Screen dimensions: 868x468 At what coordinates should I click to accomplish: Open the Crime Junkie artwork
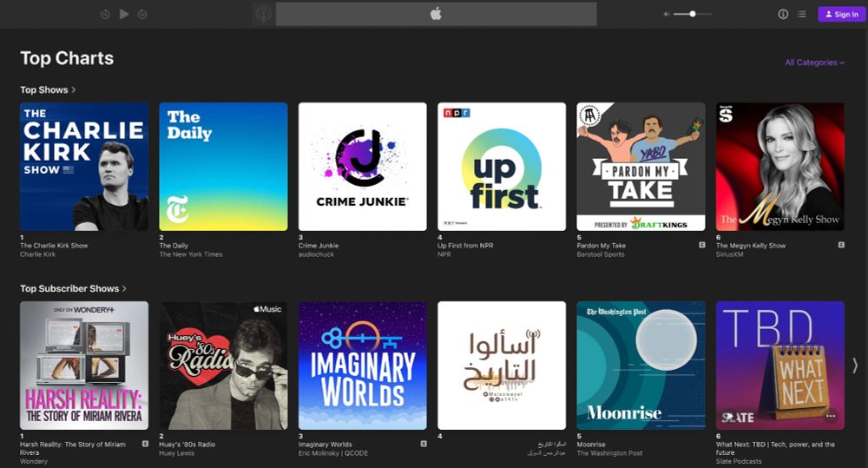click(363, 167)
